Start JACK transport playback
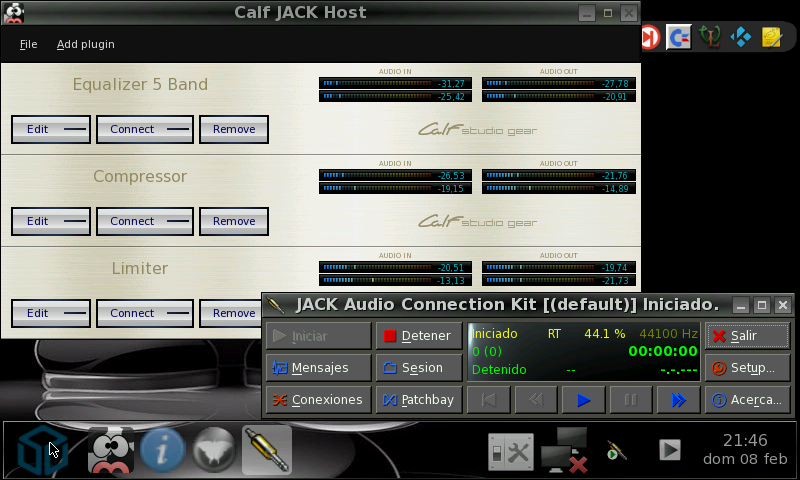 583,399
